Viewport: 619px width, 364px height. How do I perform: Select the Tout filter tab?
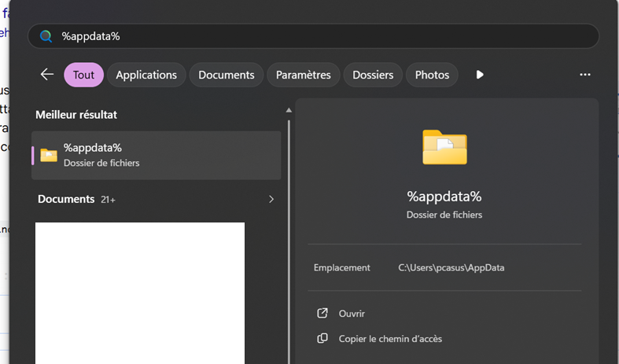(83, 75)
